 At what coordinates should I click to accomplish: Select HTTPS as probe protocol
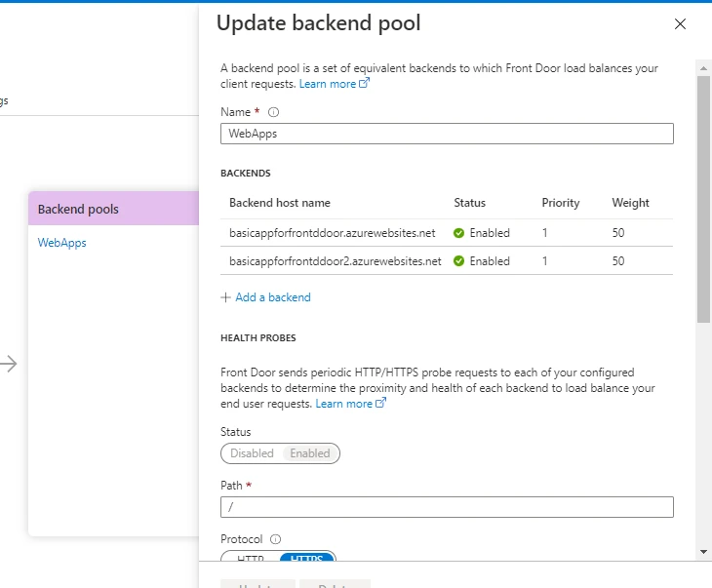coord(307,559)
